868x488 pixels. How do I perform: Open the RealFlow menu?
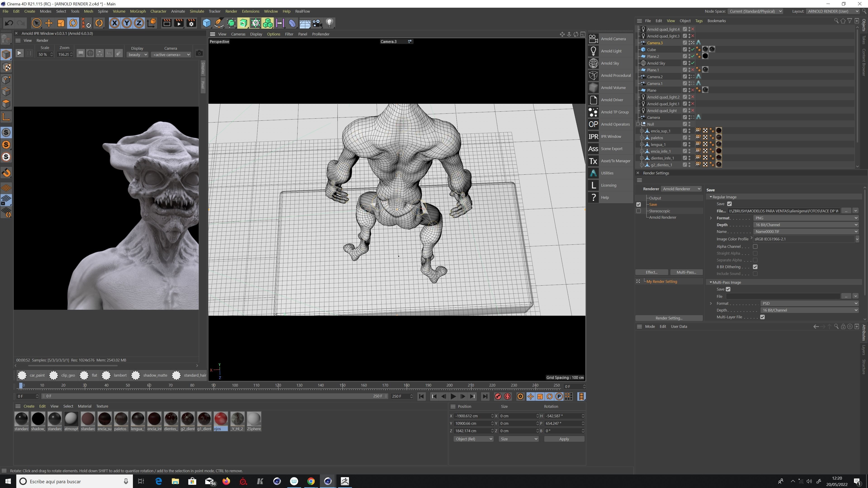pyautogui.click(x=302, y=11)
